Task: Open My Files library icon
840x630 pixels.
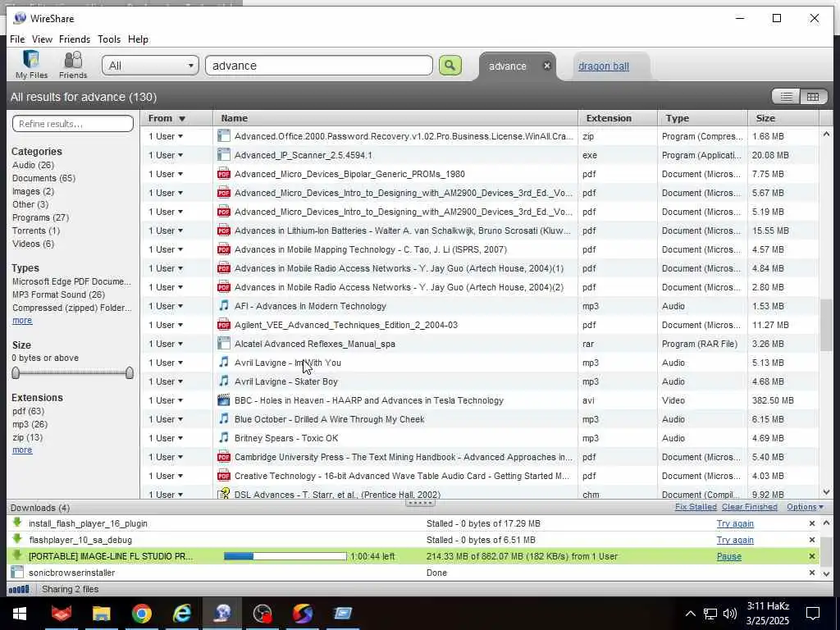Action: coord(31,64)
